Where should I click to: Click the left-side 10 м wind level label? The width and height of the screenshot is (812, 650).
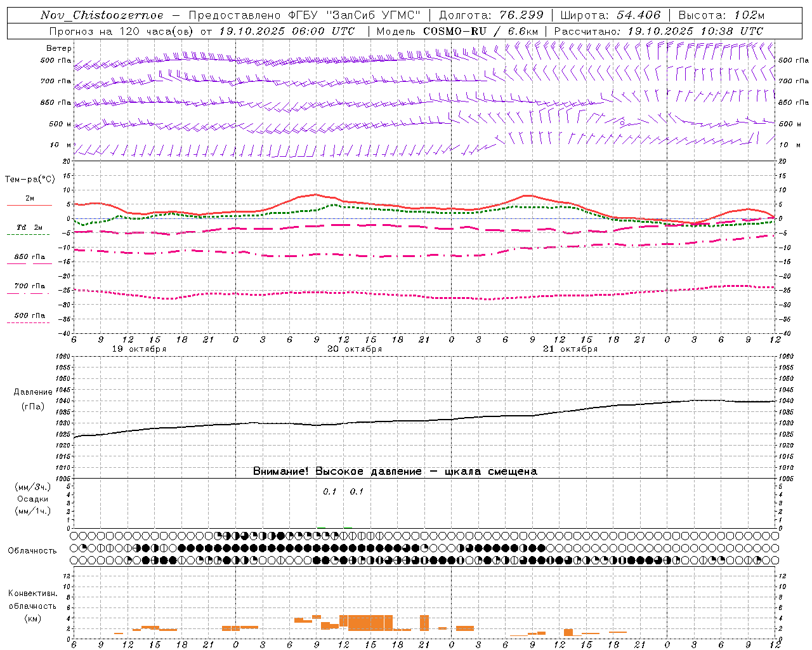(x=61, y=145)
